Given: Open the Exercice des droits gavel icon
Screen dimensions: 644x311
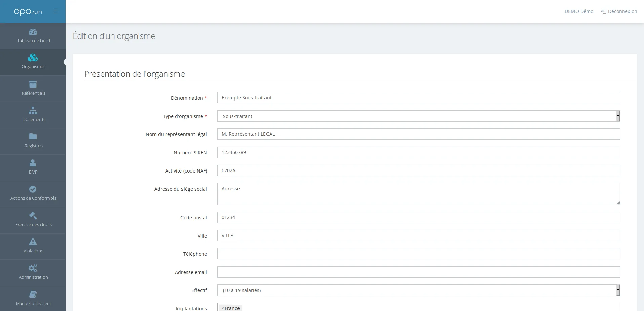Looking at the screenshot, I should (x=33, y=215).
